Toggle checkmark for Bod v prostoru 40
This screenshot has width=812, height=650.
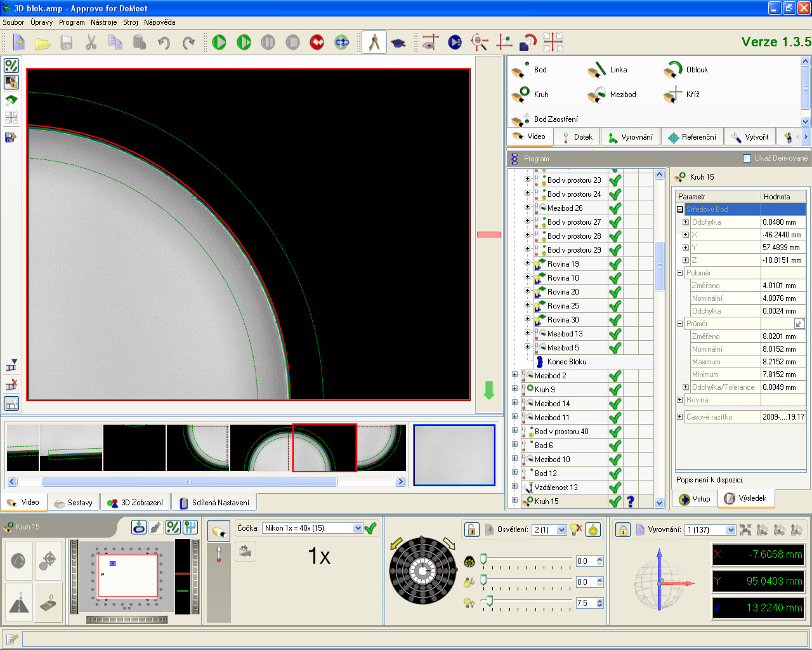click(615, 432)
